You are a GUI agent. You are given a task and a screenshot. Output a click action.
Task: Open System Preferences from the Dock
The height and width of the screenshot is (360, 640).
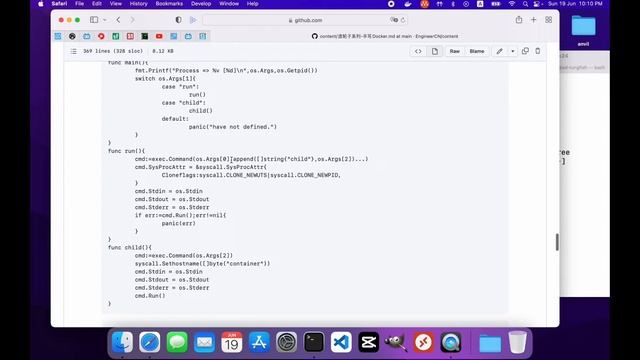(287, 342)
